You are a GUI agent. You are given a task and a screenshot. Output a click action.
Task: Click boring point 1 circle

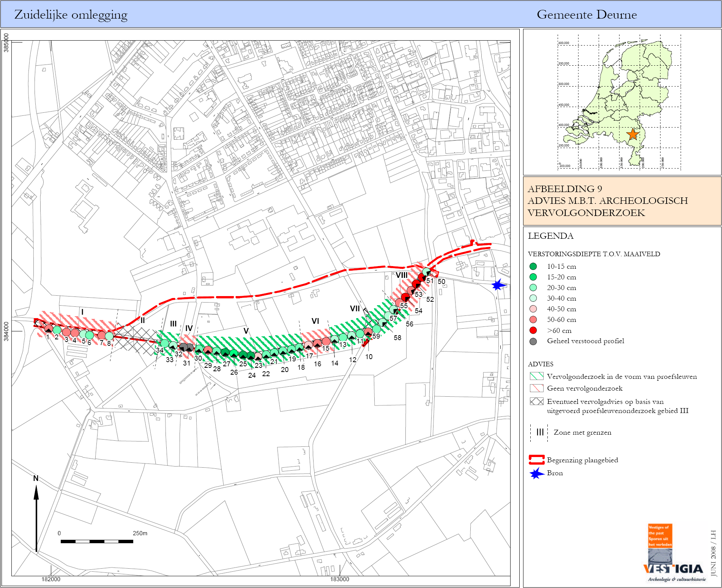(x=49, y=329)
